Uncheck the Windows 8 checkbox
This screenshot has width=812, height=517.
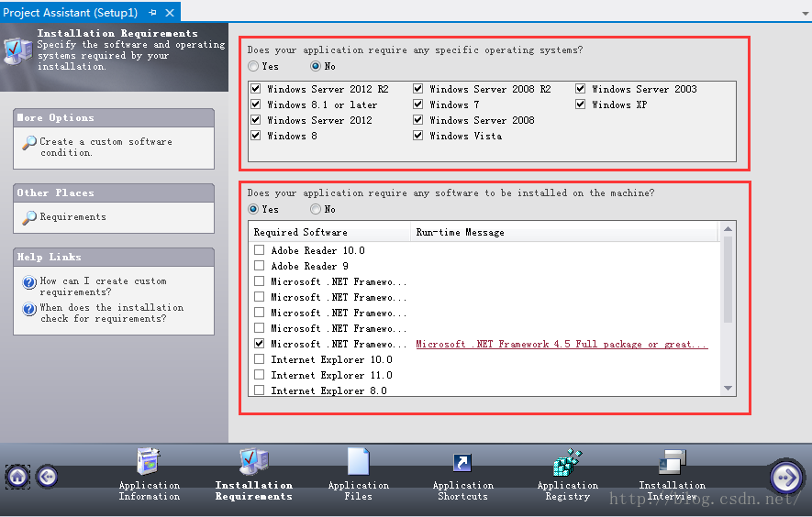256,135
